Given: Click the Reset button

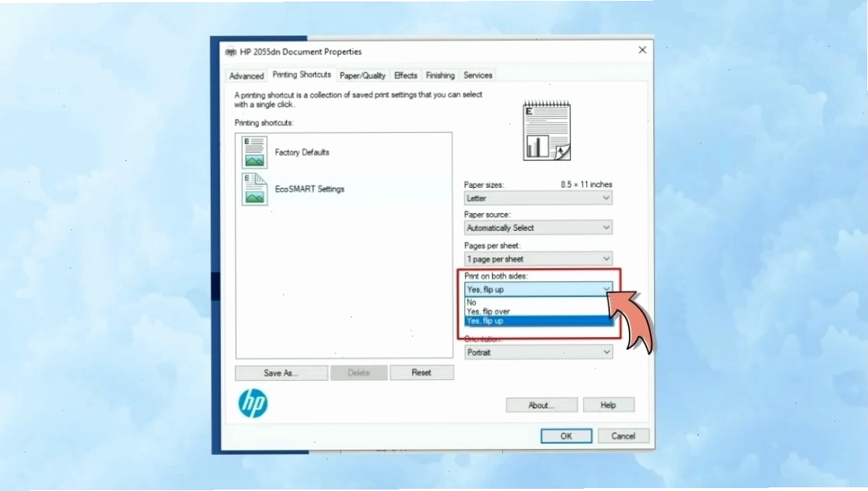Looking at the screenshot, I should click(421, 372).
